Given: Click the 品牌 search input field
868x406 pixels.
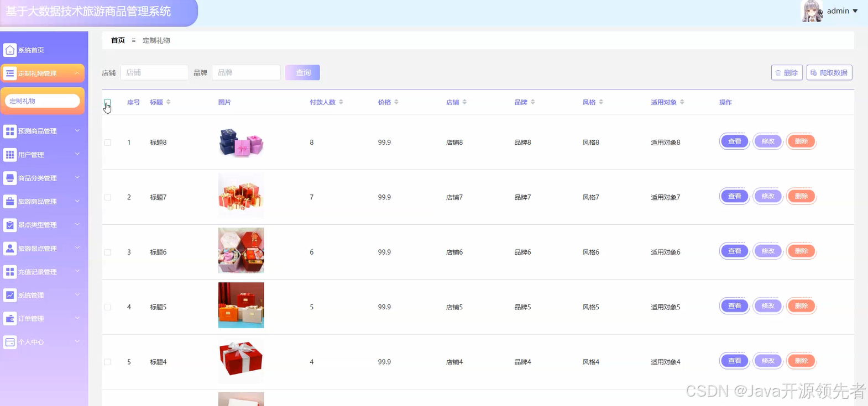Looking at the screenshot, I should tap(246, 72).
